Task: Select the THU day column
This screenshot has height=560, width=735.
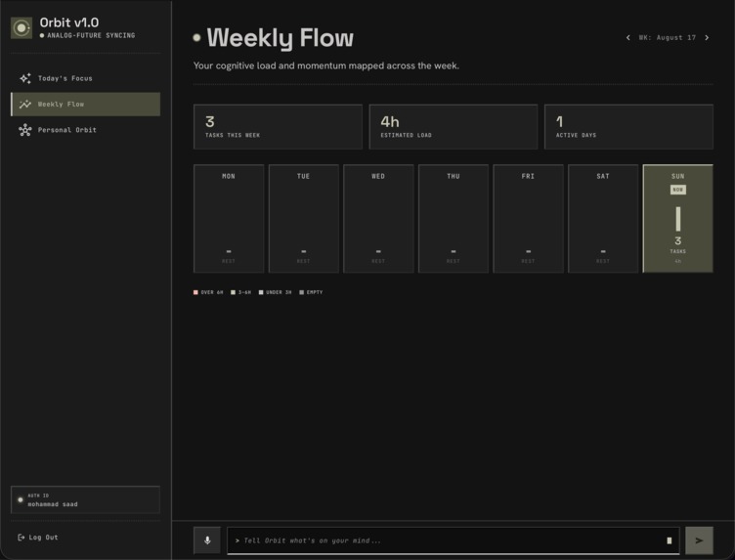Action: (x=454, y=218)
